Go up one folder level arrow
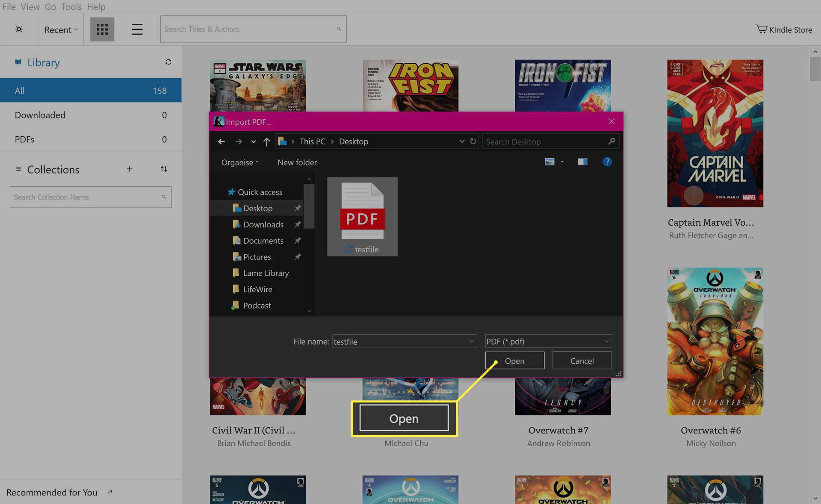 coord(266,141)
